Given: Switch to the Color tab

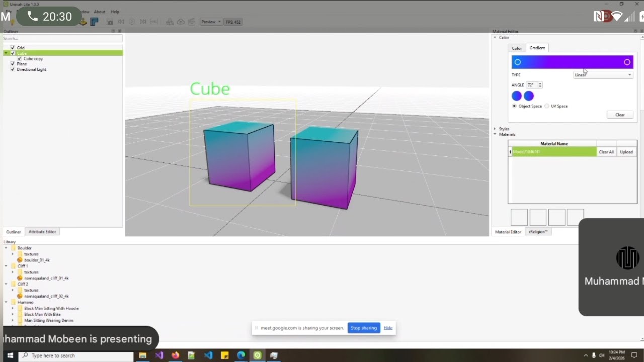Looking at the screenshot, I should [x=517, y=48].
